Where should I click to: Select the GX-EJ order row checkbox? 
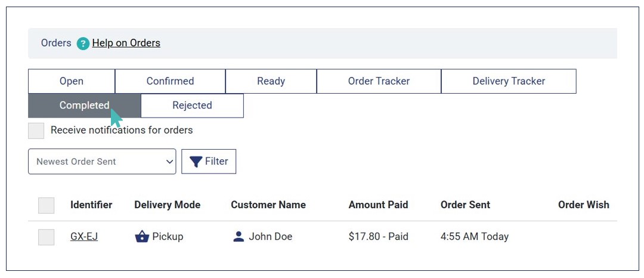pyautogui.click(x=47, y=237)
